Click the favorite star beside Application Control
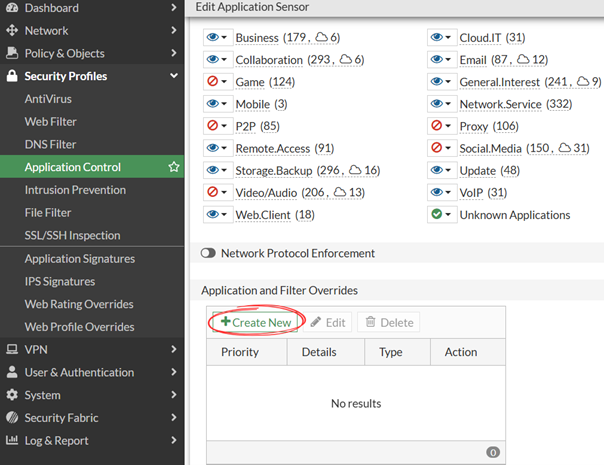This screenshot has height=465, width=604. pos(174,167)
